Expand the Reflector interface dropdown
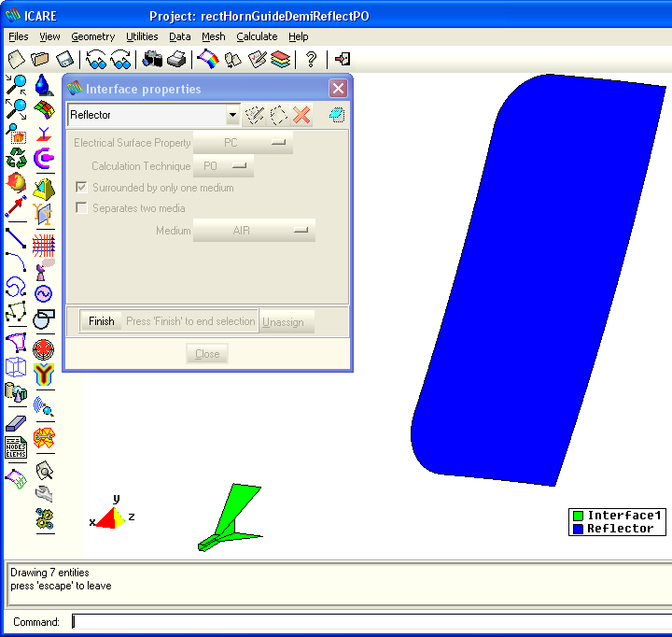 click(x=232, y=115)
